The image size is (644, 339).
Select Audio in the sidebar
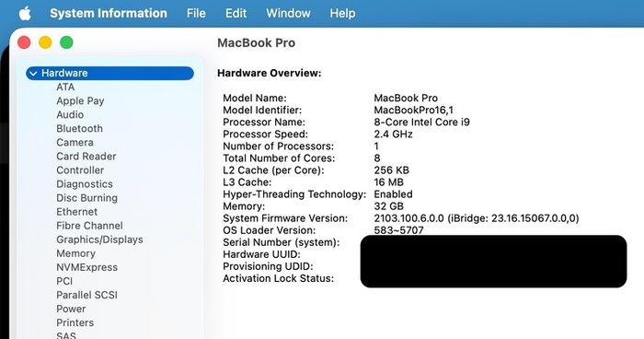[70, 115]
